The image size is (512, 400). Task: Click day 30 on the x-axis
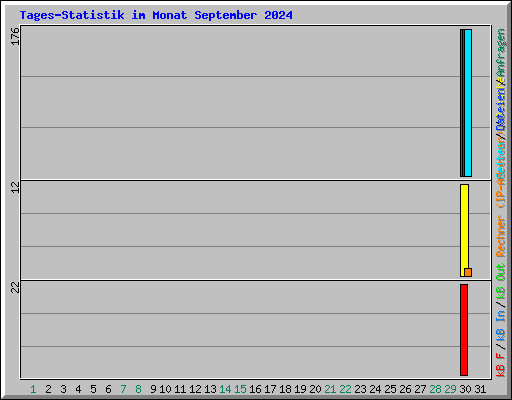465,389
